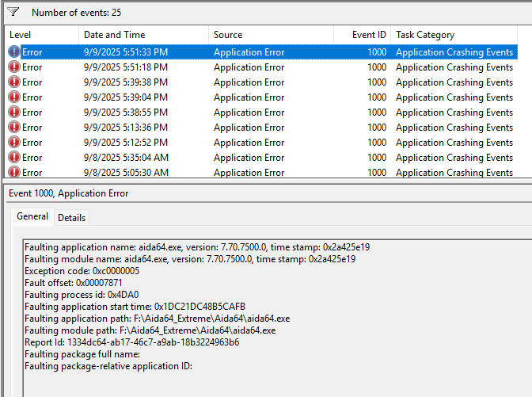
Task: Select the 9/9/2025 5:51:33 PM date cell
Action: tap(126, 52)
